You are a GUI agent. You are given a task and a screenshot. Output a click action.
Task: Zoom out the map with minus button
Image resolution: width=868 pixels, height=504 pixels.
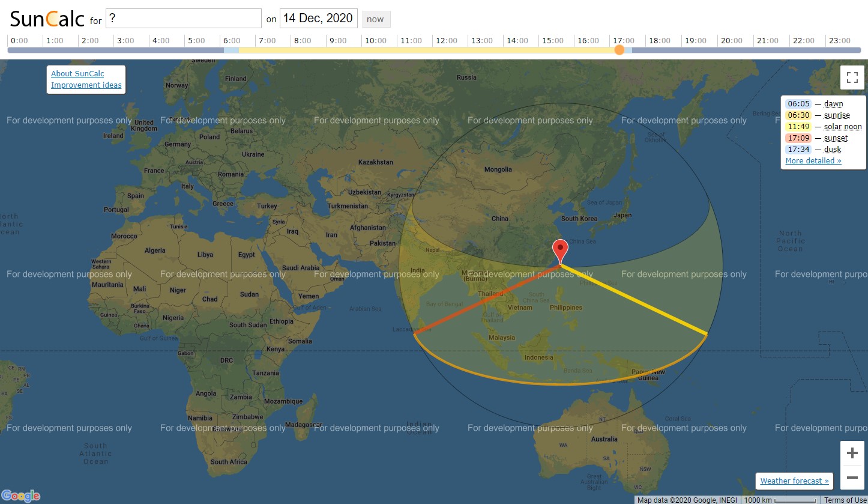pyautogui.click(x=852, y=478)
